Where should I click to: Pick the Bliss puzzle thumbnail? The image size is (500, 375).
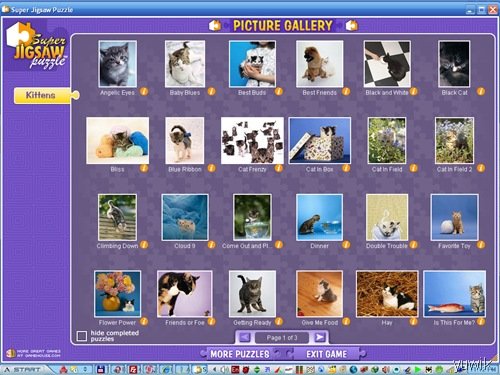coord(117,140)
